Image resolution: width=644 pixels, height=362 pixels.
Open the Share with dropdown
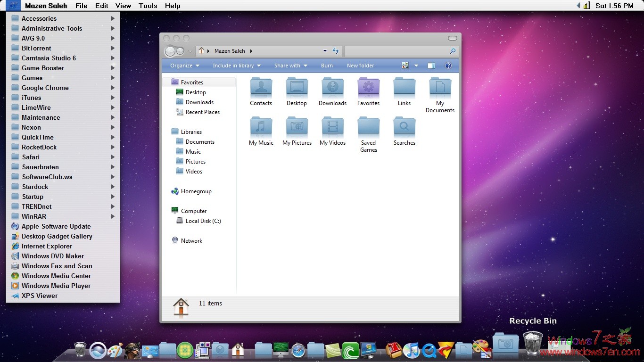click(290, 66)
